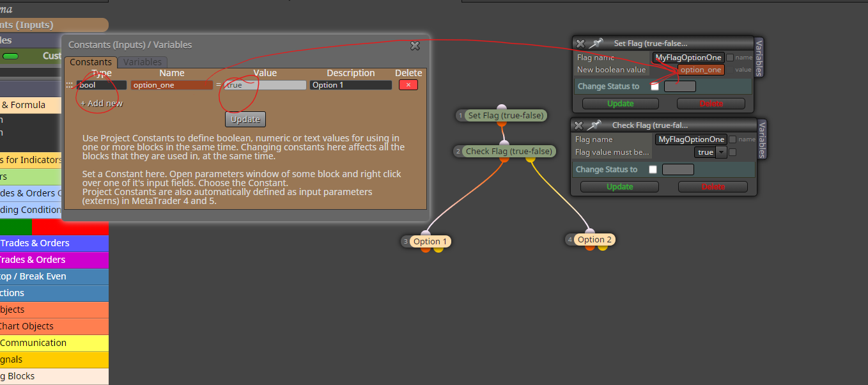Close the Set Flag parameters panel
This screenshot has height=385, width=868.
(580, 43)
